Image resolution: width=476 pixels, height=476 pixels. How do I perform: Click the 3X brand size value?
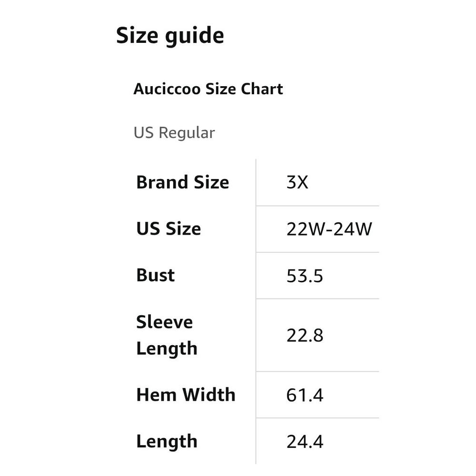[x=297, y=182]
